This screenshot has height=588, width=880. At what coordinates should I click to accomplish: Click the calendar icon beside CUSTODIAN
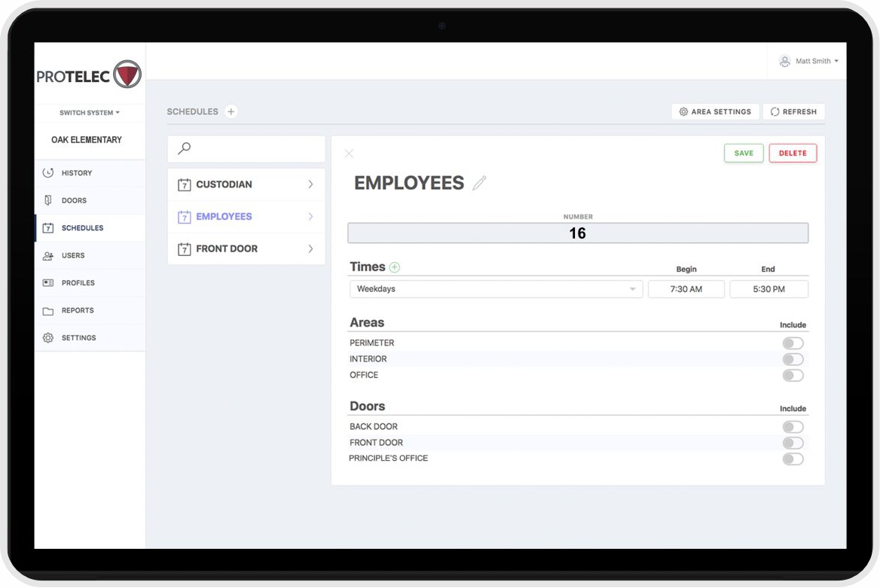point(184,184)
